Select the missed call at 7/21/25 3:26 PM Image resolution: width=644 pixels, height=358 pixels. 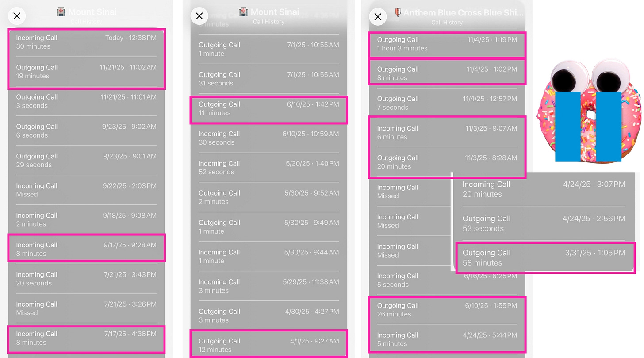pos(86,308)
